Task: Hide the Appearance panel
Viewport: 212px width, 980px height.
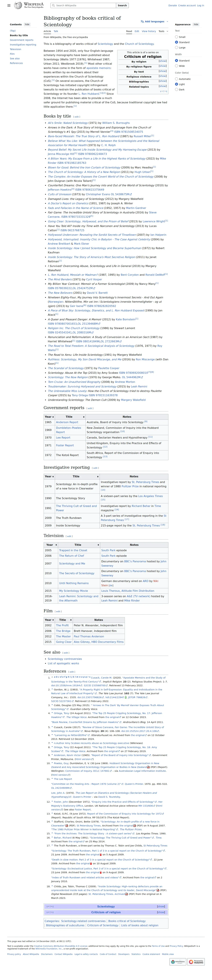Action: pyautogui.click(x=196, y=24)
